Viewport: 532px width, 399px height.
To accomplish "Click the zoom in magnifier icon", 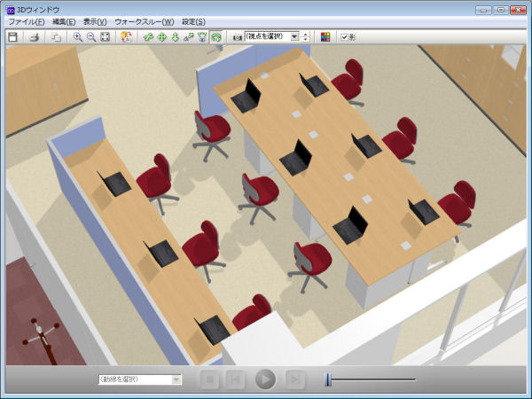I will (x=78, y=36).
